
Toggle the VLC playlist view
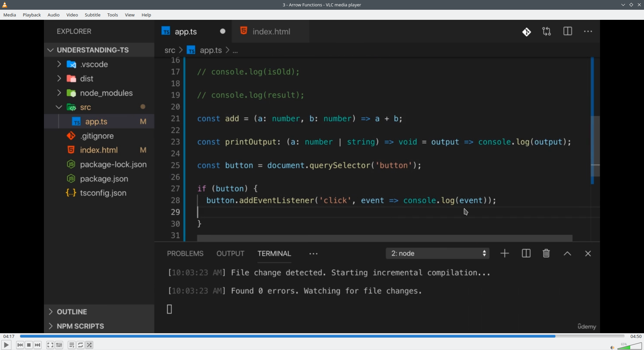[x=72, y=345]
